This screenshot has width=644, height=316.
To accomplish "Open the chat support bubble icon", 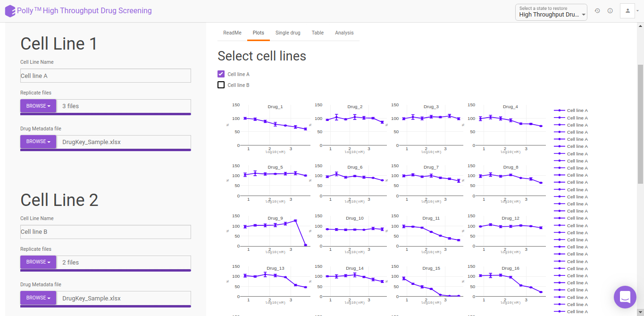I will pyautogui.click(x=625, y=297).
